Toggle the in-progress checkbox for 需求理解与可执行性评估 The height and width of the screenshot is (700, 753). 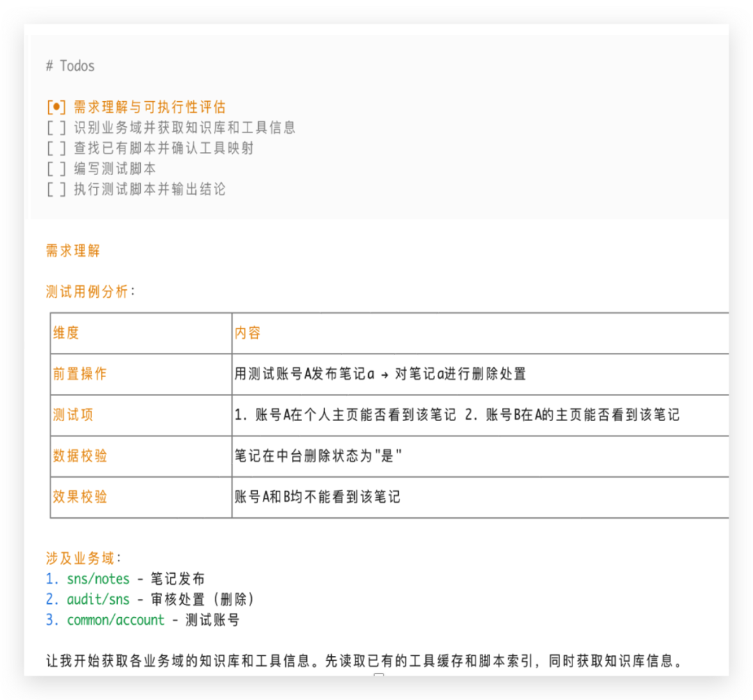coord(56,107)
